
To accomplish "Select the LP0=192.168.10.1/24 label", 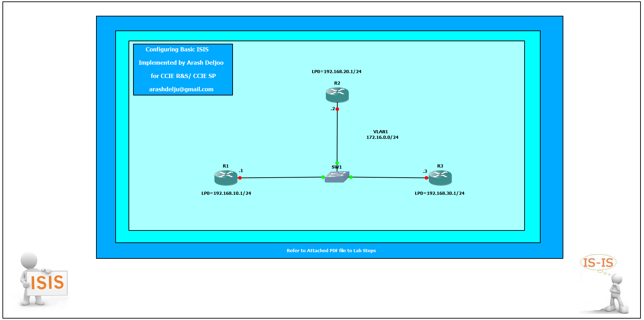I will click(x=226, y=193).
